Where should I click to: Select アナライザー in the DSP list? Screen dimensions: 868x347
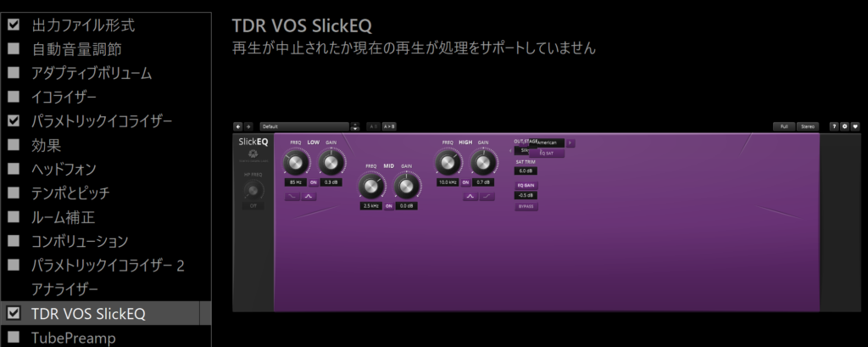pos(64,289)
